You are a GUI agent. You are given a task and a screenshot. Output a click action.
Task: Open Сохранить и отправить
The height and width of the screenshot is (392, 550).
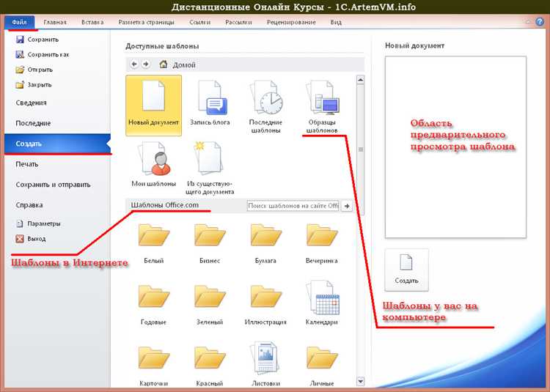click(x=57, y=184)
